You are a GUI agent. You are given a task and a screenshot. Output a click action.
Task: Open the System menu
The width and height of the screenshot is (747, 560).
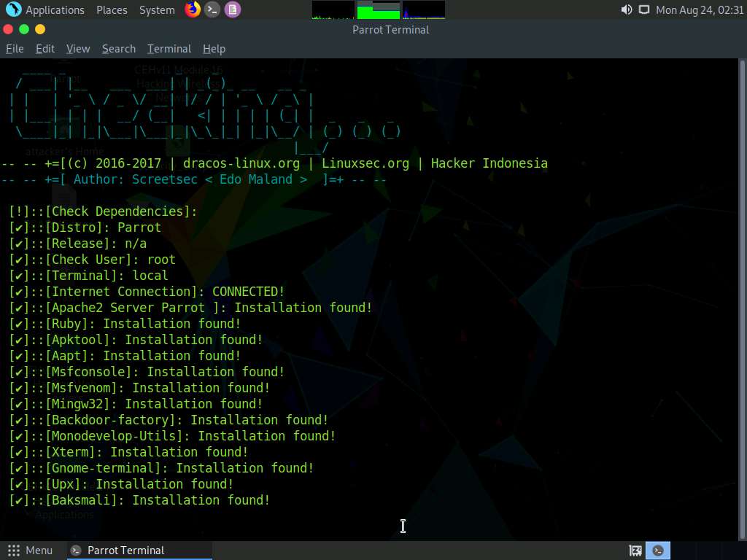pyautogui.click(x=157, y=9)
